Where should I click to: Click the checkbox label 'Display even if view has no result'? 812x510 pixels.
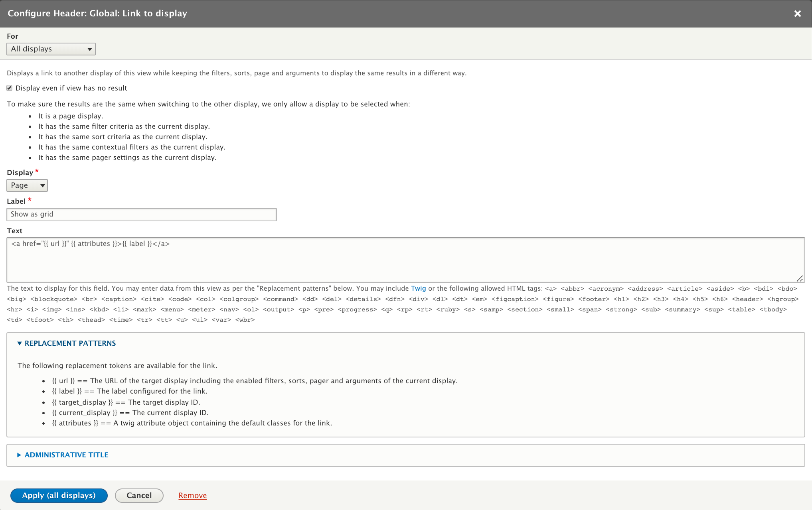[x=71, y=88]
